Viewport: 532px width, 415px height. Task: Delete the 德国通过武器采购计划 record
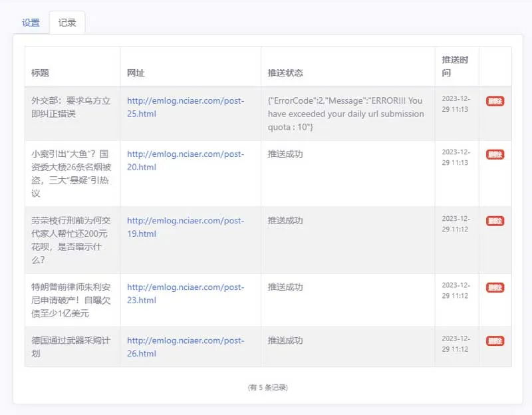[495, 341]
